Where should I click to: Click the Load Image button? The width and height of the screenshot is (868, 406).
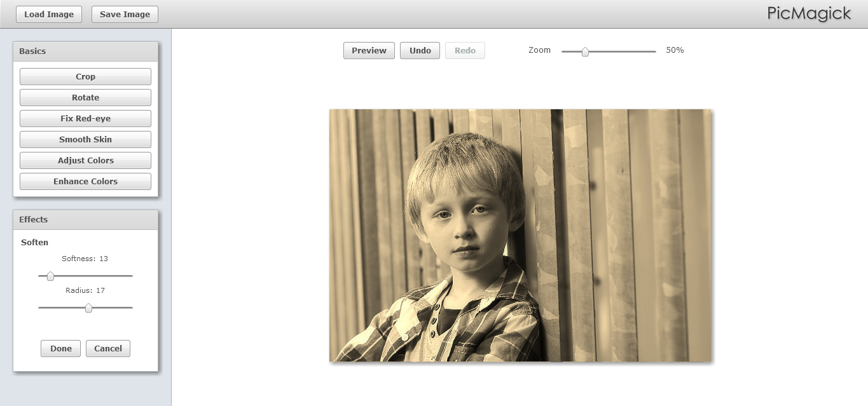[x=49, y=14]
